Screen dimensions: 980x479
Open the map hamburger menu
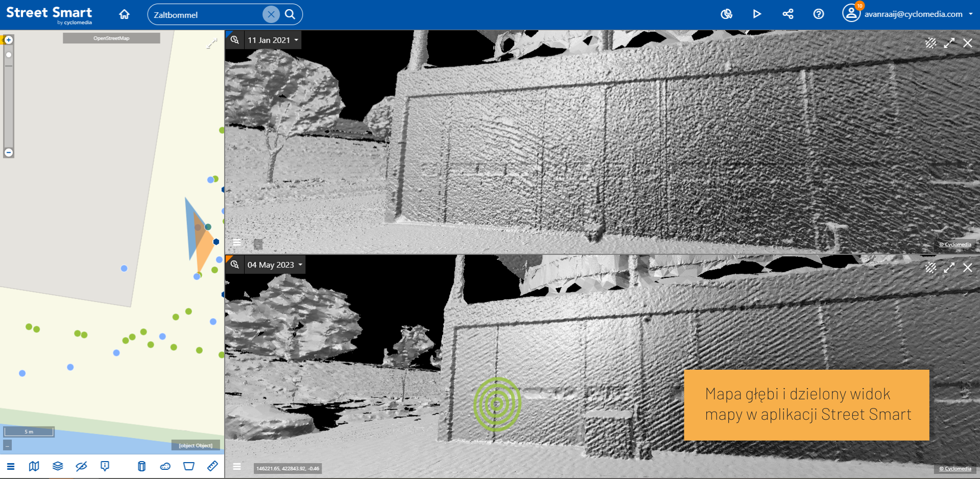tap(11, 466)
